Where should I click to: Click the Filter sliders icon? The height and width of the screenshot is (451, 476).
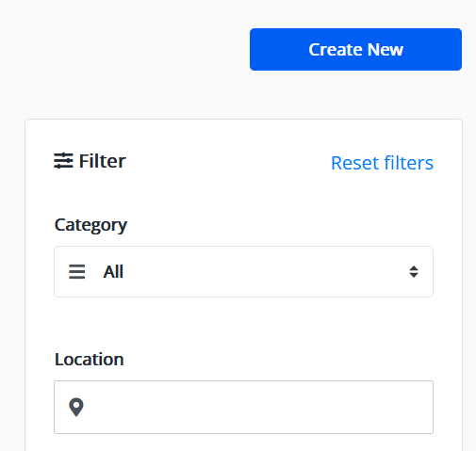tap(63, 161)
